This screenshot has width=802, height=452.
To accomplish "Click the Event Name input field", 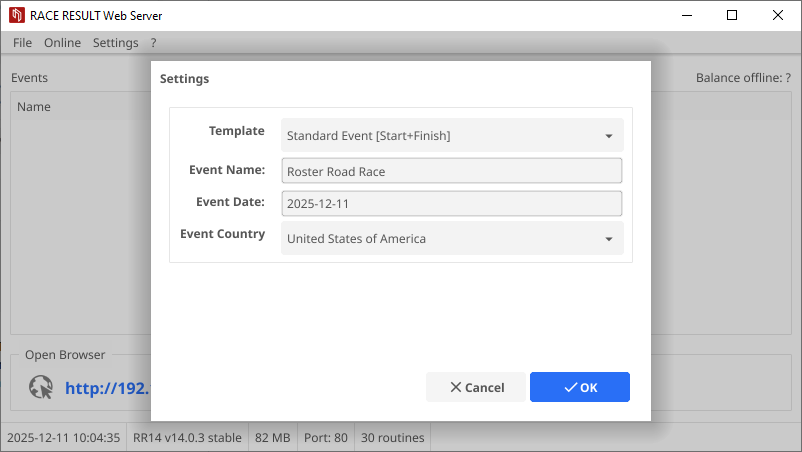I will pos(452,171).
